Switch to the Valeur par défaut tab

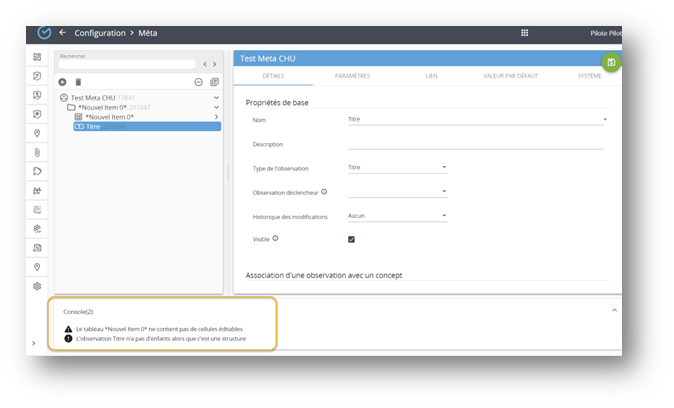(x=510, y=76)
